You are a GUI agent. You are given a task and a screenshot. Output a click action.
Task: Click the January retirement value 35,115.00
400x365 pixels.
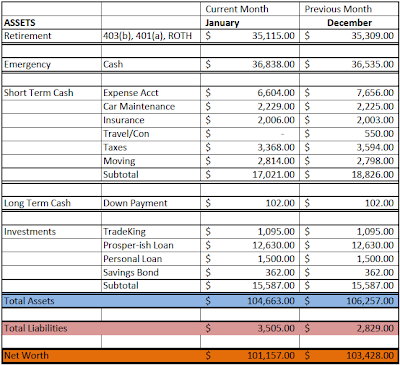273,36
